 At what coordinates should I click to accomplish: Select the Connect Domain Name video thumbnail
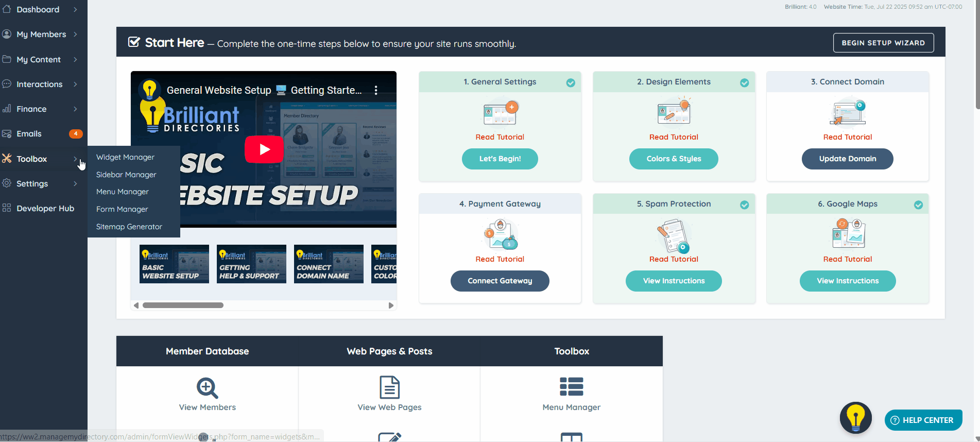329,264
